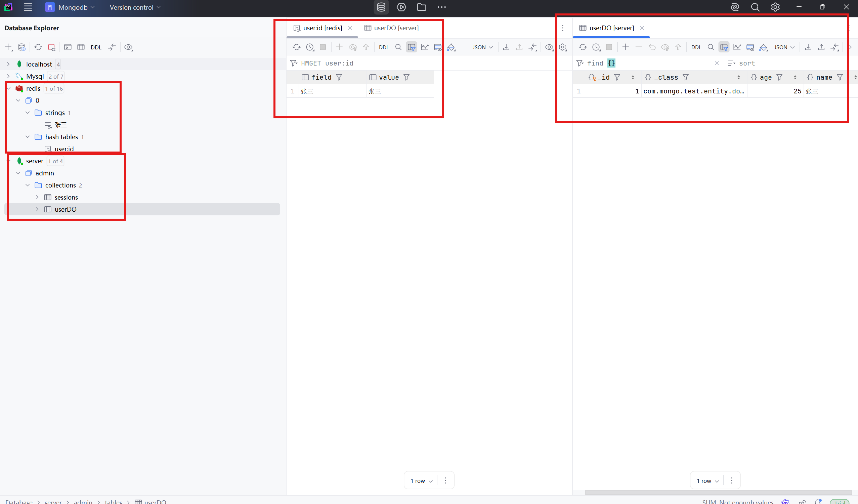Click DDL in the right userDO toolbar
858x504 pixels.
[696, 47]
